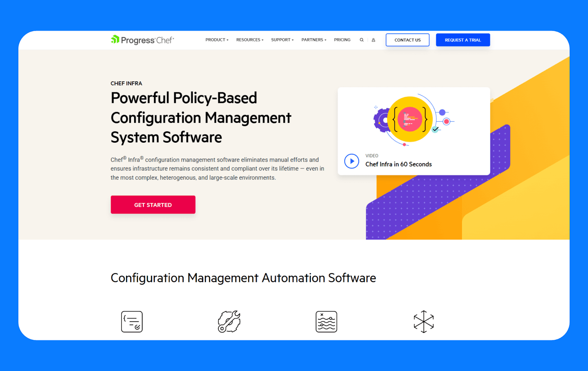Open the Chef Infra in 60 Seconds link
This screenshot has width=588, height=371.
398,164
